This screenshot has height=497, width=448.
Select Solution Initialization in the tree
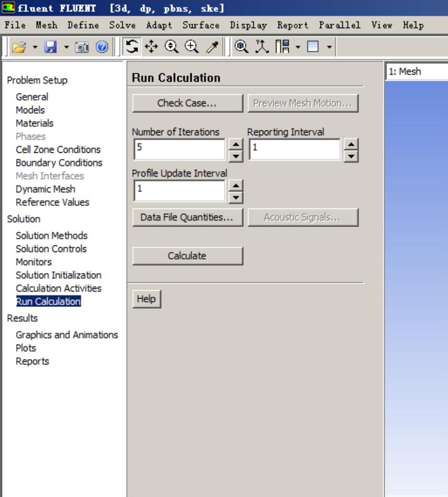[58, 275]
